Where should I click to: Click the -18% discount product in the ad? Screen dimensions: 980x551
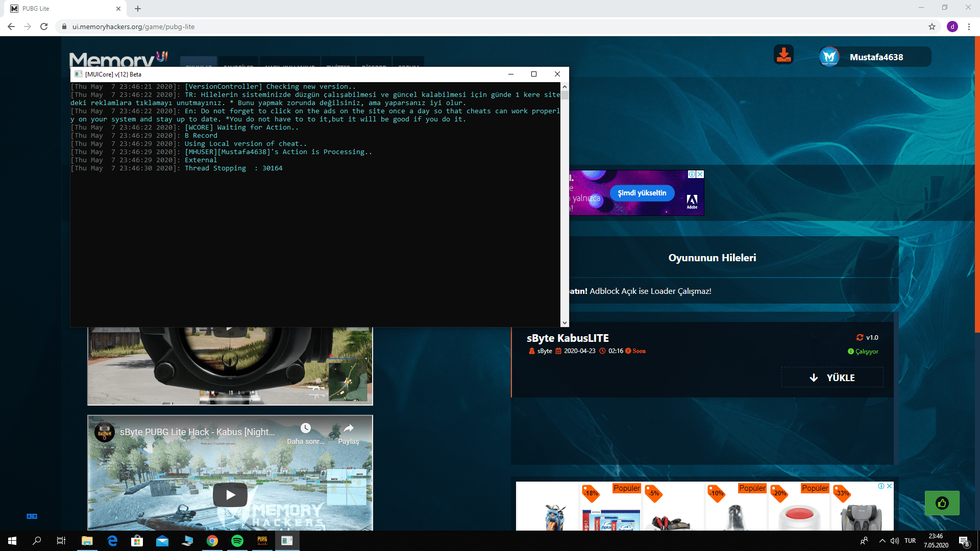[611, 507]
